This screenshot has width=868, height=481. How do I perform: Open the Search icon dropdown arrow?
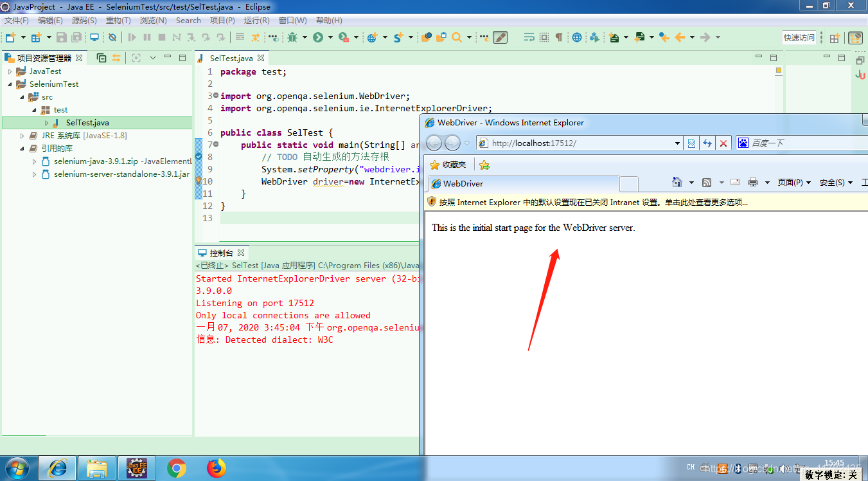pyautogui.click(x=469, y=37)
